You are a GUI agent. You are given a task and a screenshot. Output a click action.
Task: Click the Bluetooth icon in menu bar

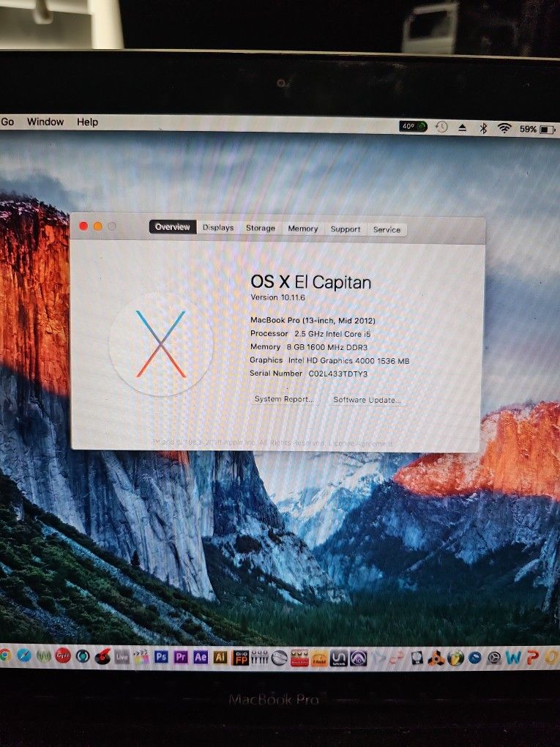pyautogui.click(x=483, y=128)
